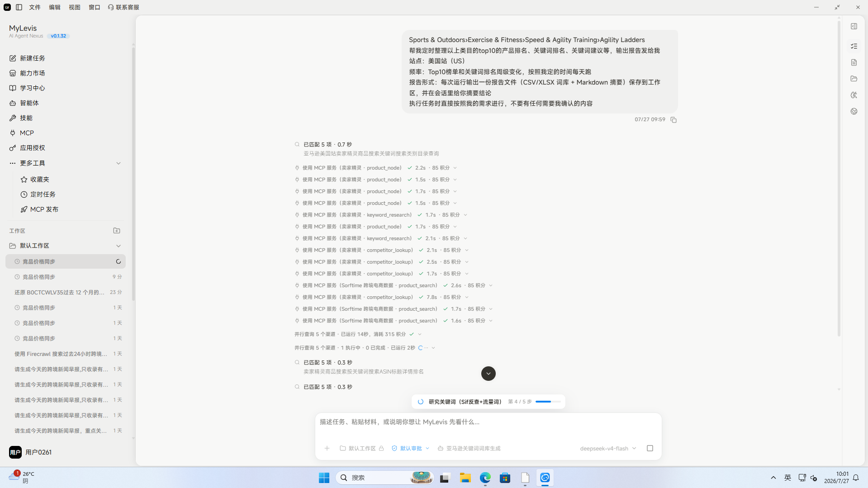868x488 pixels.
Task: Open the folder icon in right rail
Action: click(x=854, y=79)
